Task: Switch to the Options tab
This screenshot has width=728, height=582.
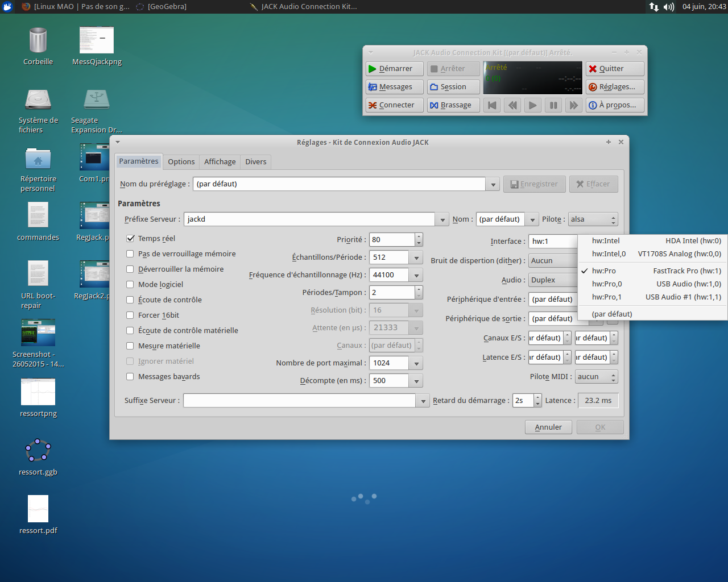Action: 181,162
